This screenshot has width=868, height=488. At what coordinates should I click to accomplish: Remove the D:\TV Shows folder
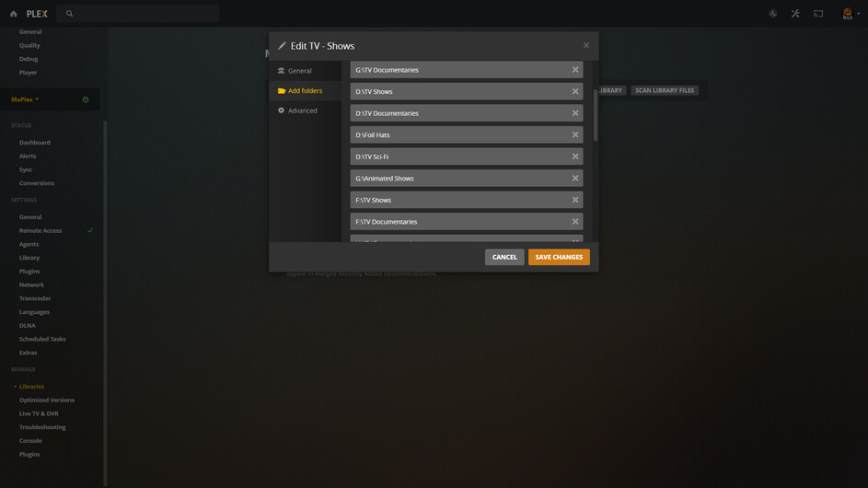point(575,91)
